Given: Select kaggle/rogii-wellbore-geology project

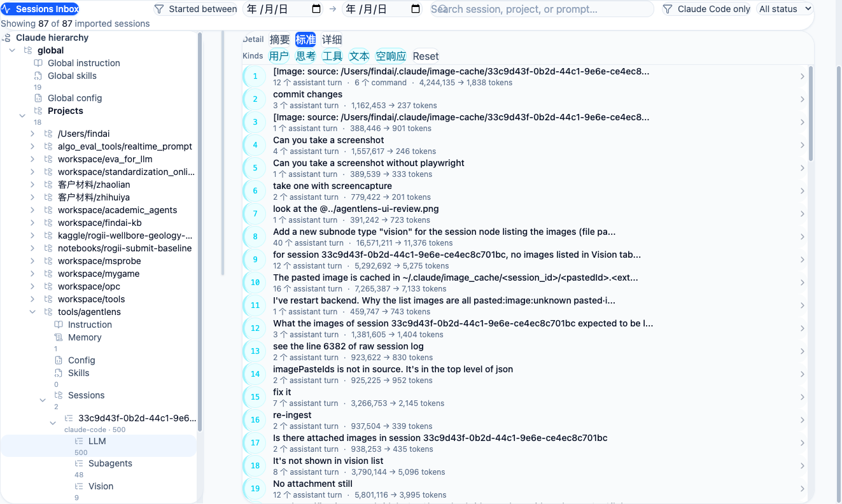Looking at the screenshot, I should click(125, 235).
